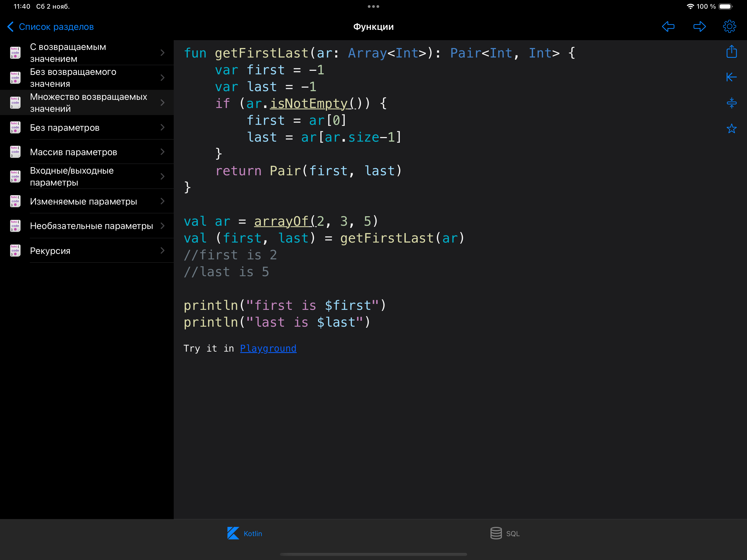Tap 'return Pair(first, last)' line

tap(309, 171)
